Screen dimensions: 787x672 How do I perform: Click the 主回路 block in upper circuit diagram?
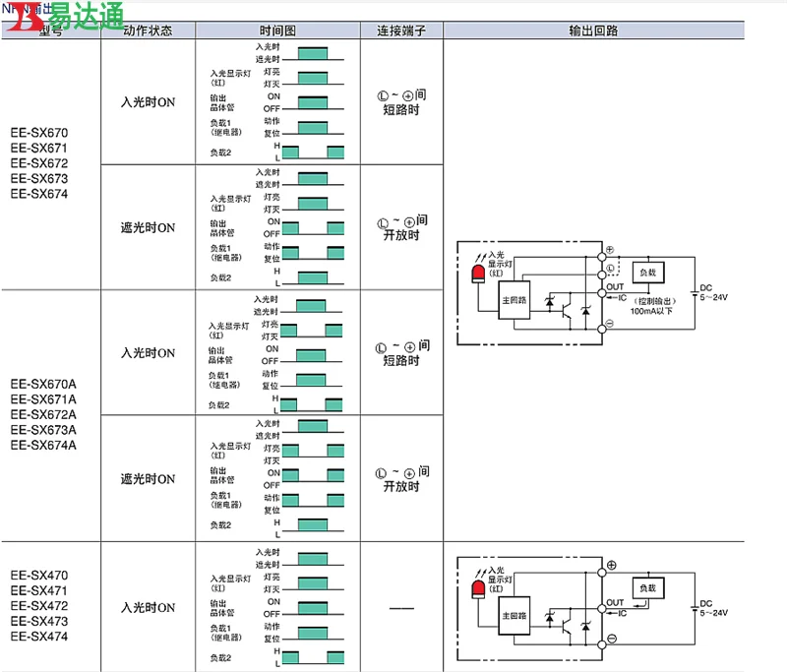514,300
